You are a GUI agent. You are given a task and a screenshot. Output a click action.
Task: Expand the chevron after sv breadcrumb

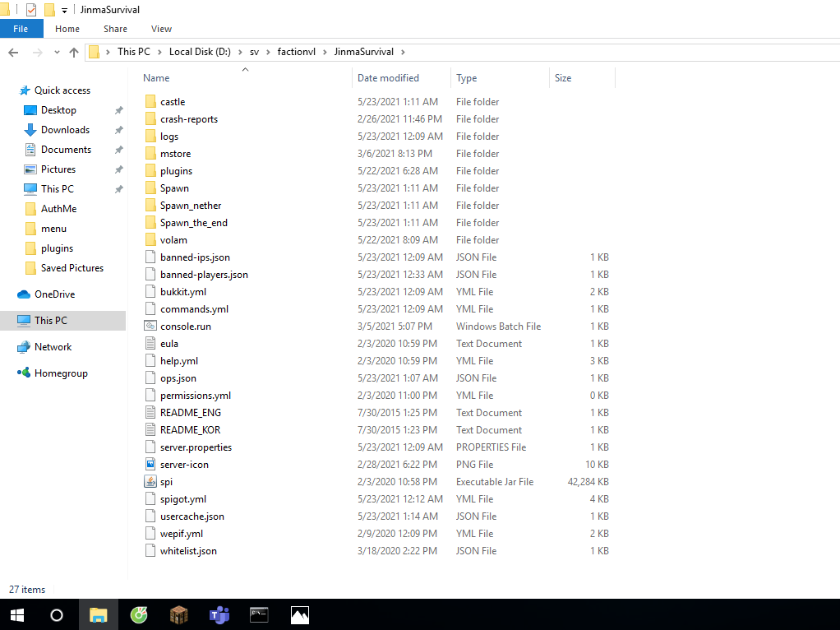click(x=268, y=52)
